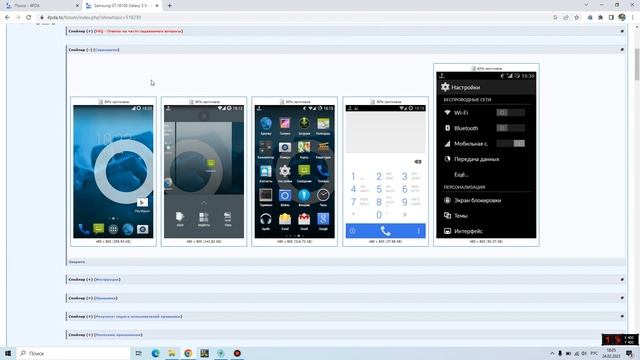Click the blue extension icon beside the star
The image size is (640, 360).
tap(590, 18)
